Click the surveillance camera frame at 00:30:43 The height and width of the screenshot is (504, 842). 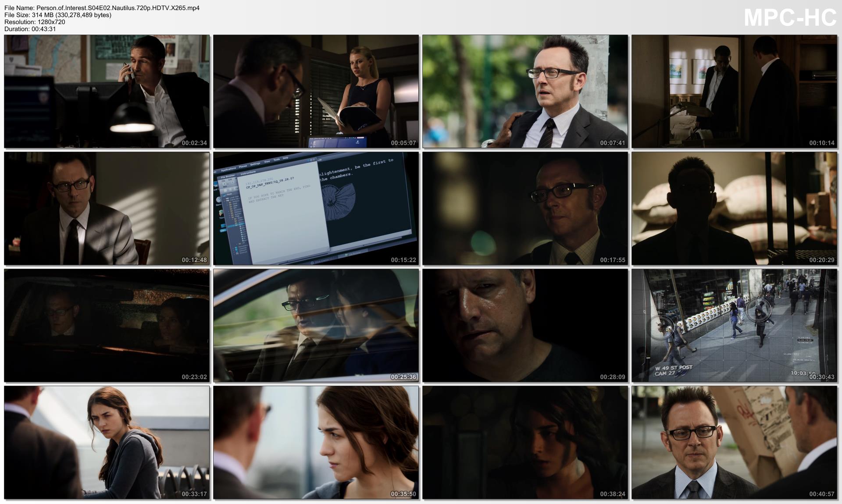click(734, 325)
